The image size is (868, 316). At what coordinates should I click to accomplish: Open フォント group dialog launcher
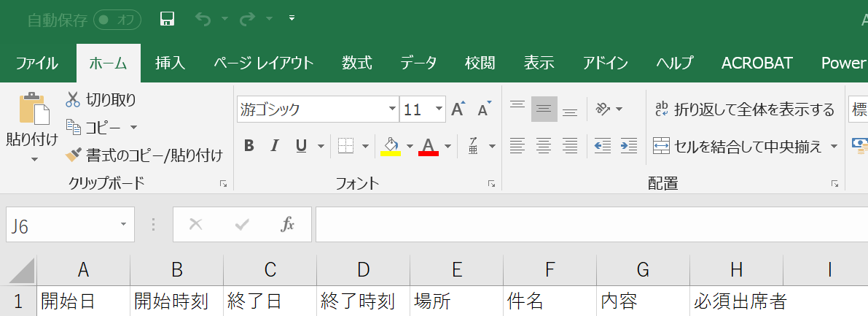[491, 183]
